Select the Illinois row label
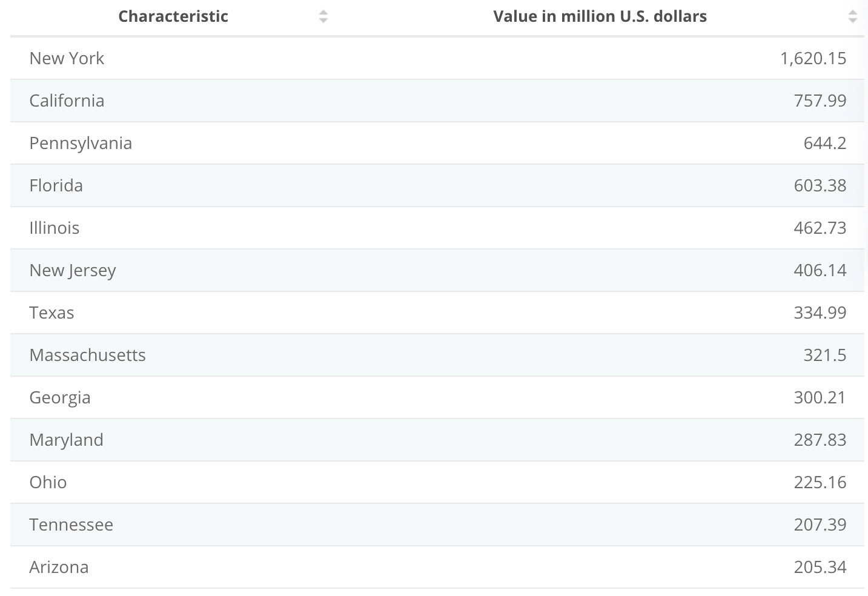Screen dimensions: 868x596 click(x=55, y=228)
